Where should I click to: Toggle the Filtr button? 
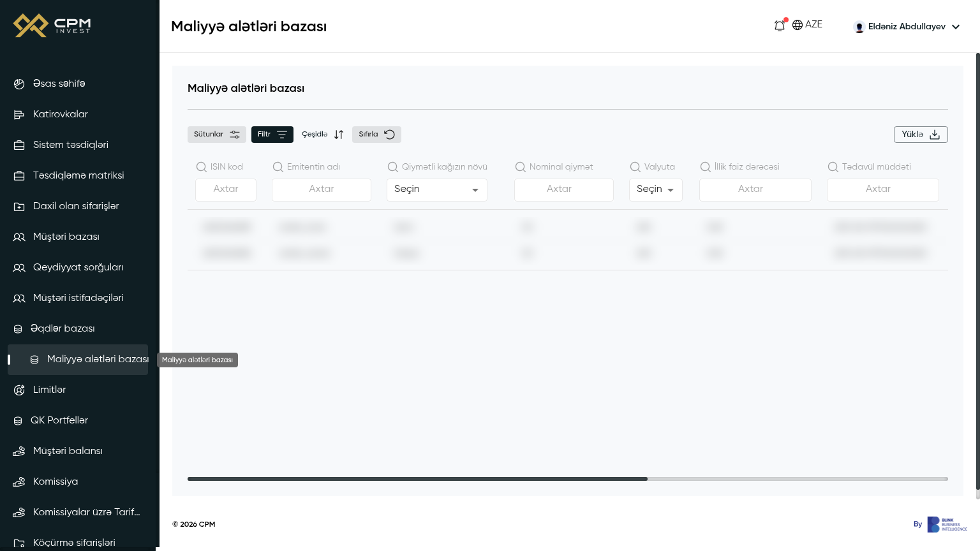tap(272, 135)
